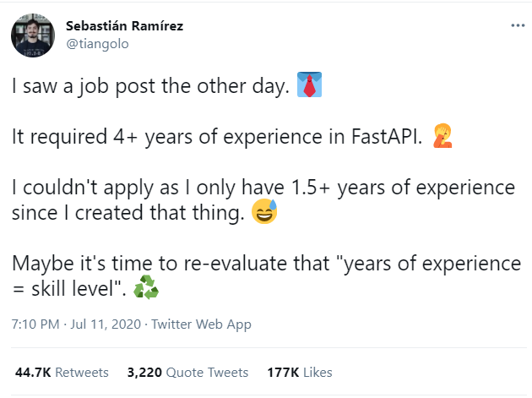532x398 pixels.
Task: Click the facepalm emoji after FastAPI
Action: [442, 137]
